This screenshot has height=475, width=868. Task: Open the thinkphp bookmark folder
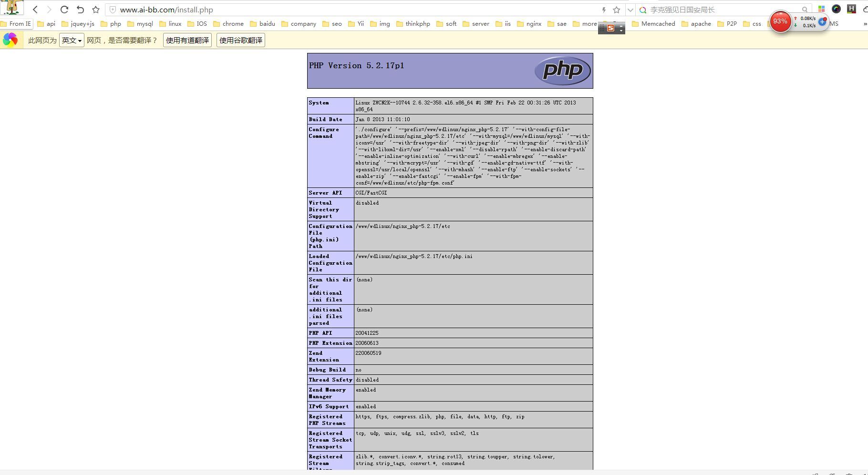tap(413, 23)
